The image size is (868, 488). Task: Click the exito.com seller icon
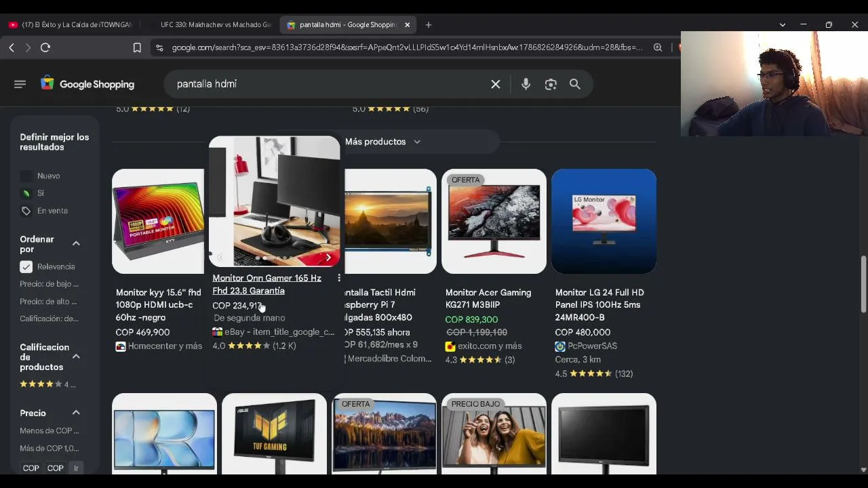click(450, 346)
